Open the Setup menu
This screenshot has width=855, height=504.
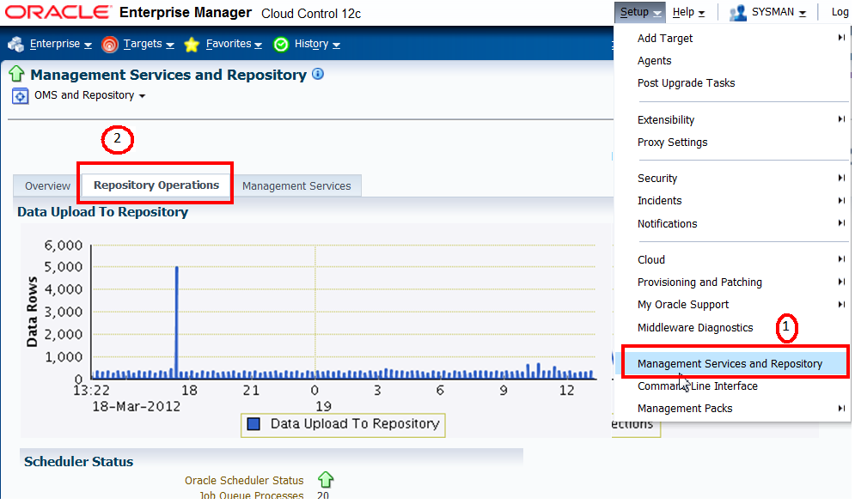pos(639,12)
